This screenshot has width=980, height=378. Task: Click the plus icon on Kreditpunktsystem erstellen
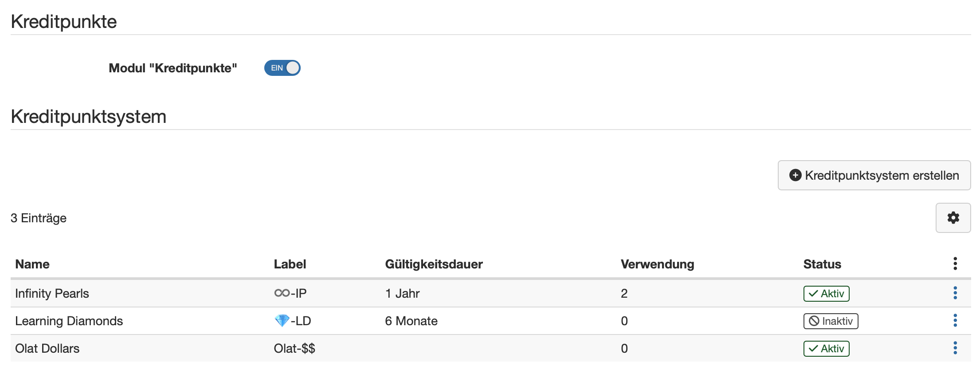click(x=796, y=175)
